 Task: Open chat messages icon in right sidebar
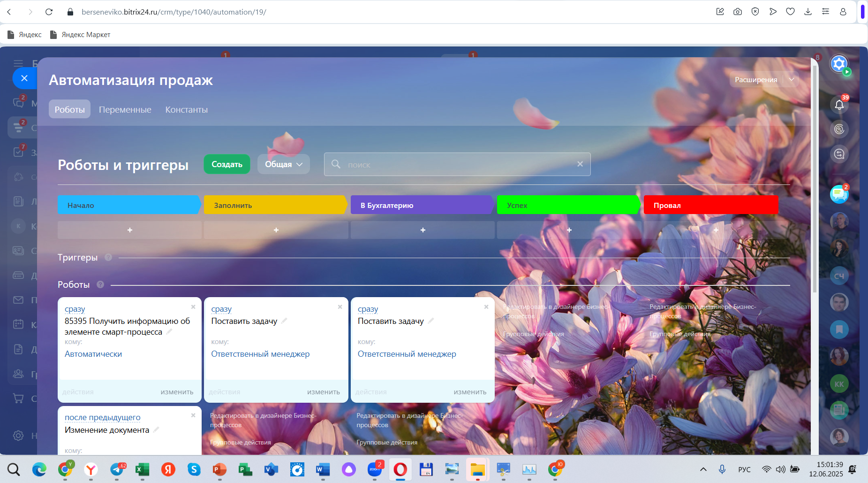tap(838, 194)
